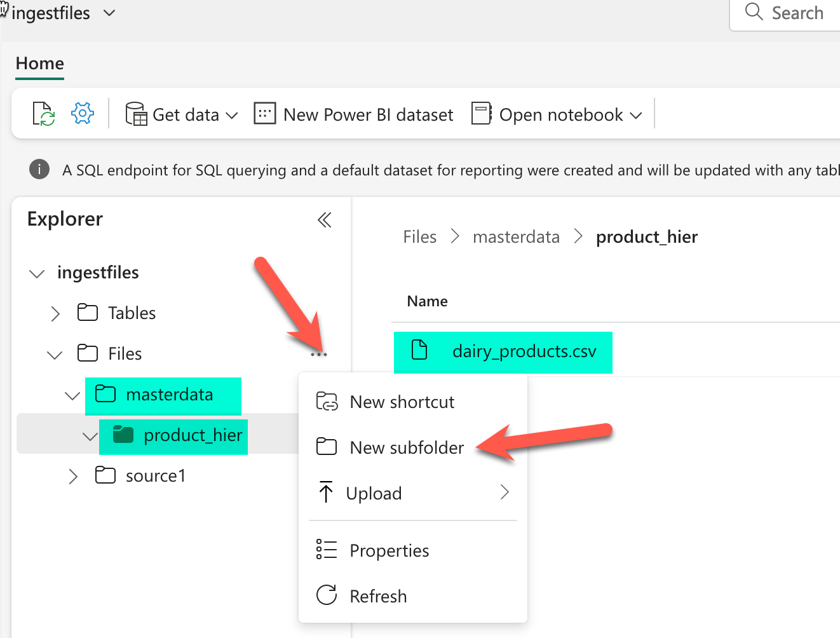The height and width of the screenshot is (638, 840).
Task: Choose New subfolder from context menu
Action: click(413, 447)
